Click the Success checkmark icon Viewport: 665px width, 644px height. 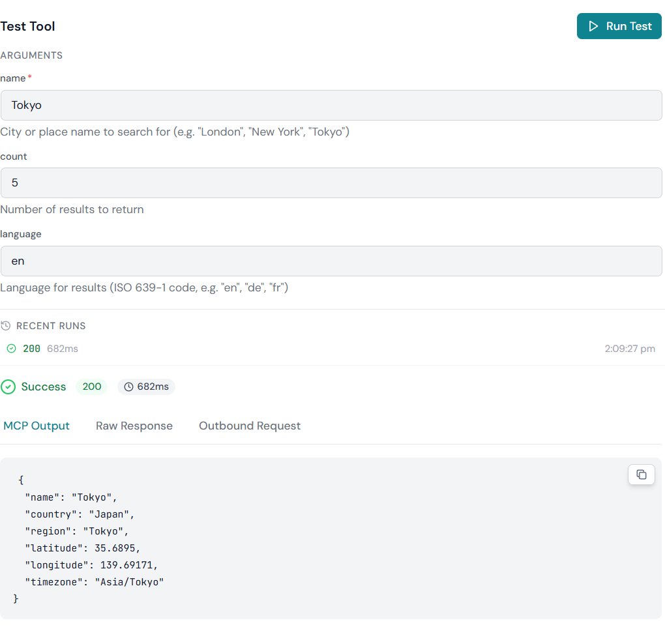8,387
